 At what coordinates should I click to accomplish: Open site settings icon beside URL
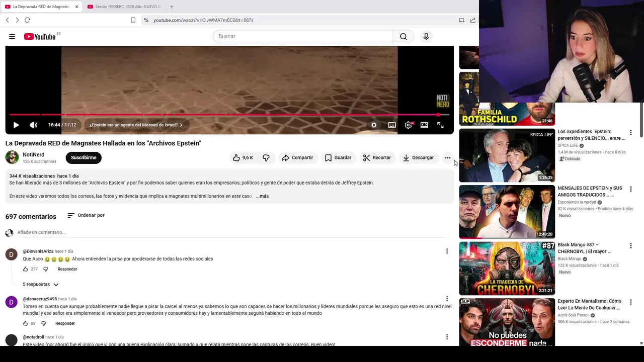pos(146,20)
